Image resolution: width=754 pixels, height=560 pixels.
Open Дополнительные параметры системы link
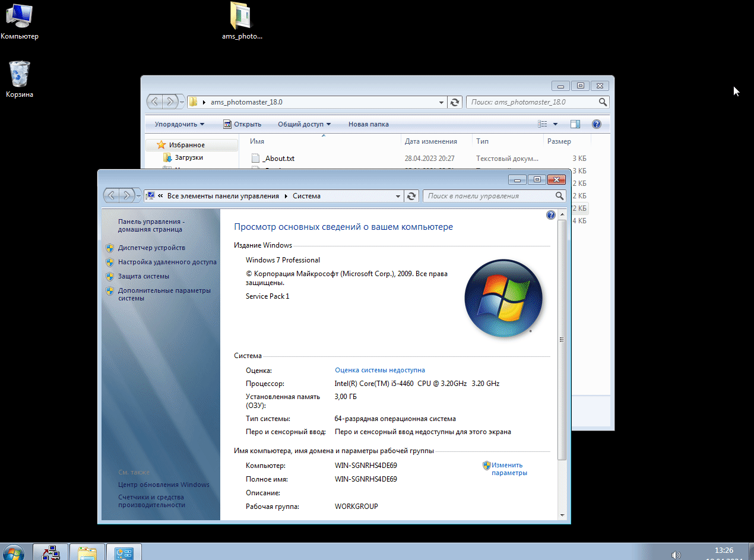pyautogui.click(x=164, y=295)
